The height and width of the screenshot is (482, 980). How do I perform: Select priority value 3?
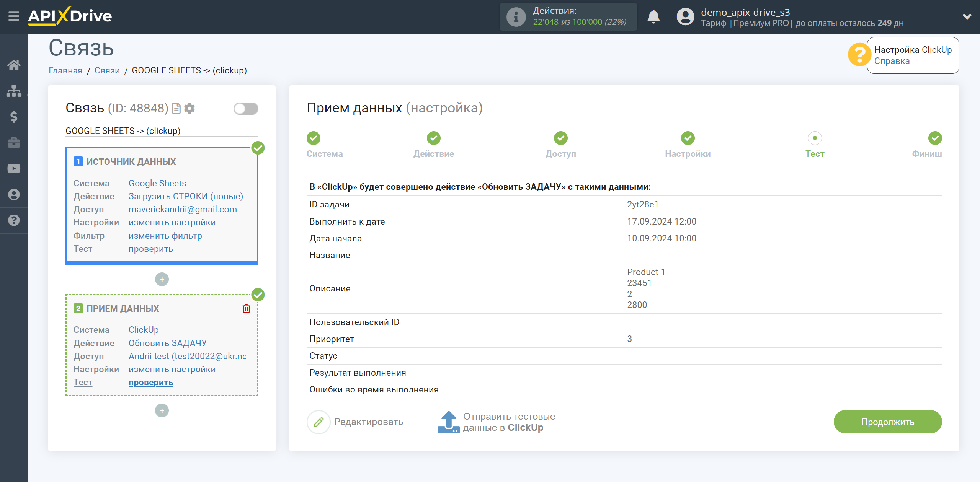tap(629, 339)
